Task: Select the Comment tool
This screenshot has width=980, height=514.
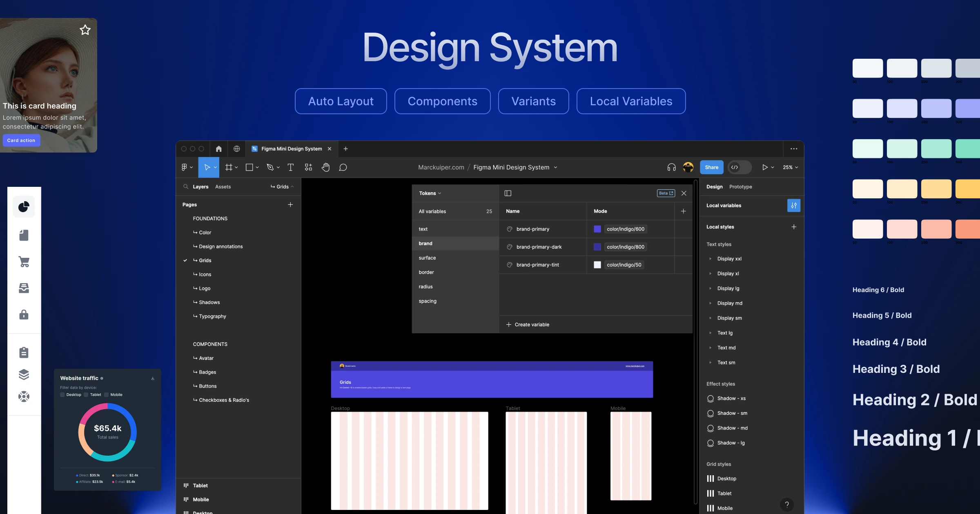Action: (343, 167)
